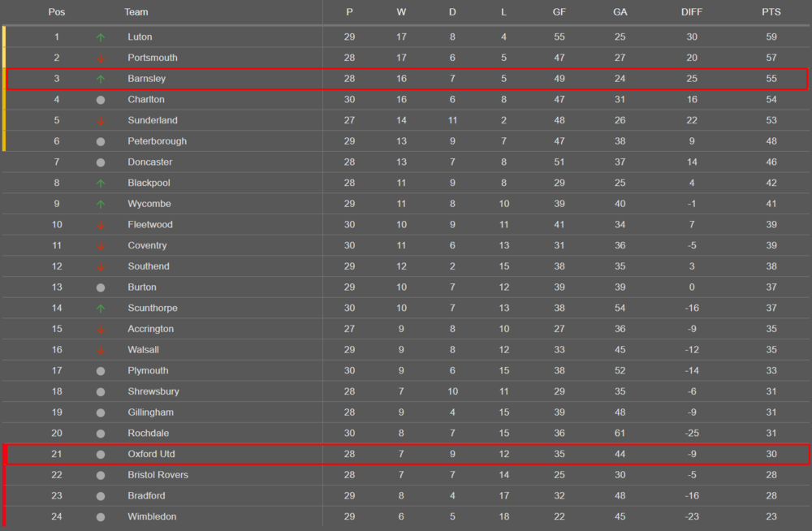
Task: Sort table by DIFF column header
Action: [691, 12]
